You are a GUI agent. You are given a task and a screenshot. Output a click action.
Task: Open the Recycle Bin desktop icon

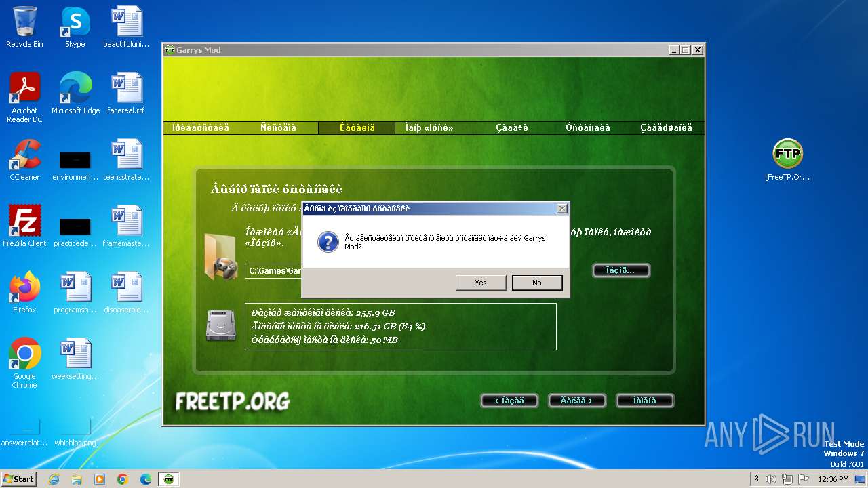pyautogui.click(x=24, y=27)
